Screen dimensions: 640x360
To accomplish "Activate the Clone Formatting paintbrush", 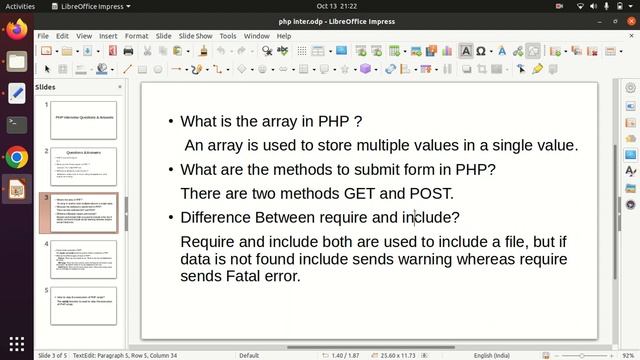I will (x=203, y=51).
